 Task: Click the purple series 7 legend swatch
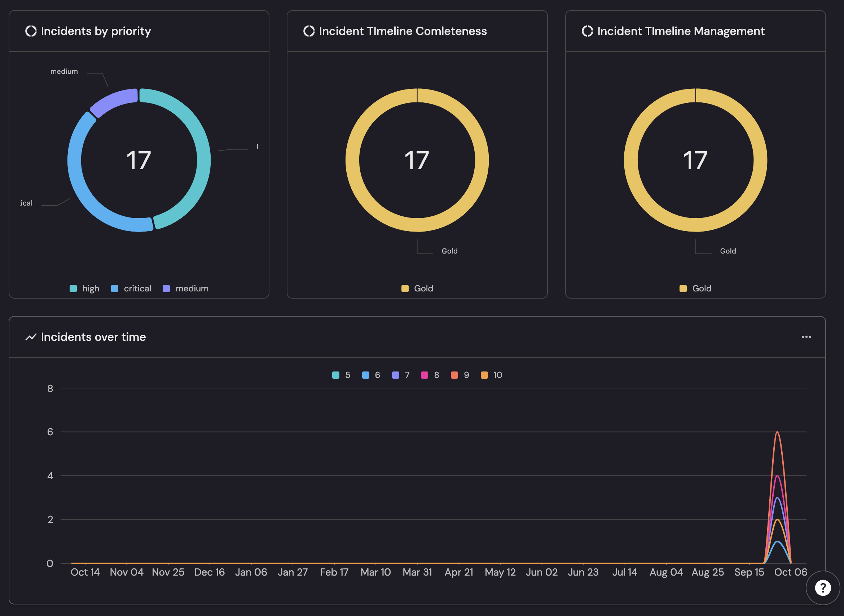click(395, 375)
